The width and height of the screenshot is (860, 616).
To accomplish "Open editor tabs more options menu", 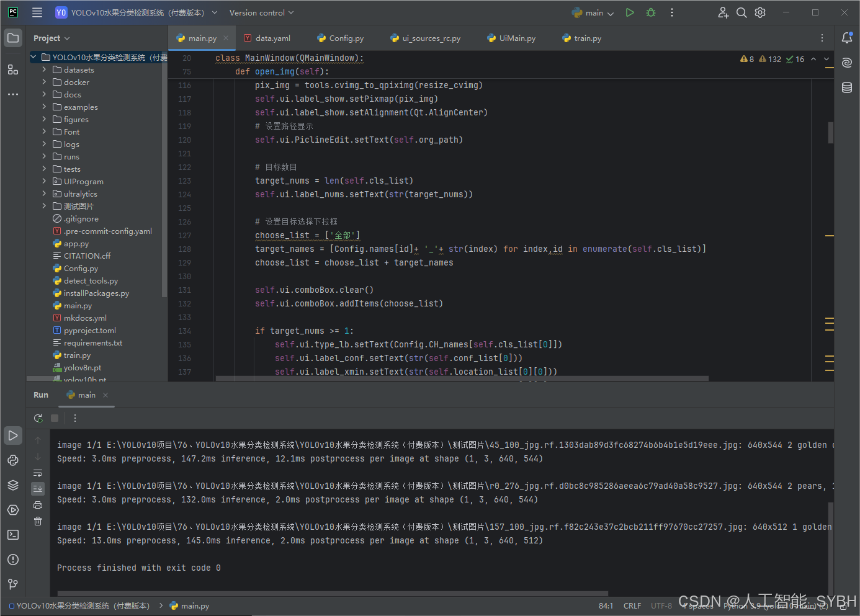I will 822,38.
